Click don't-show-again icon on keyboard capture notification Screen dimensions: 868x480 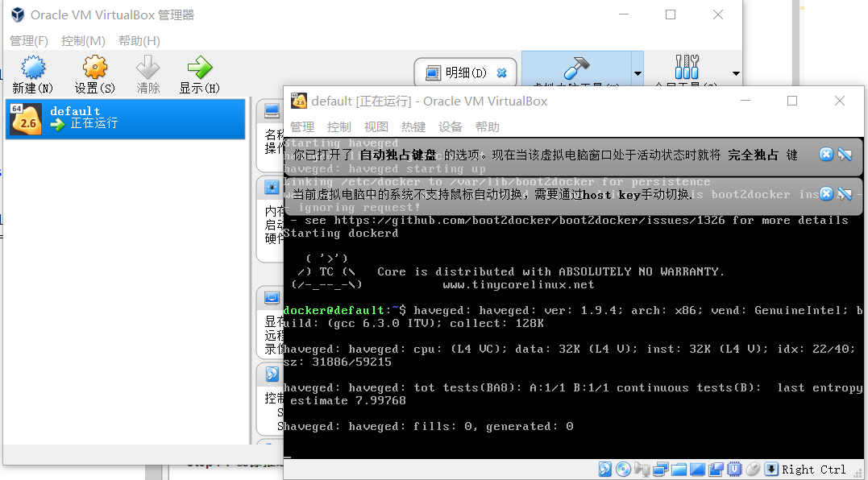click(845, 155)
